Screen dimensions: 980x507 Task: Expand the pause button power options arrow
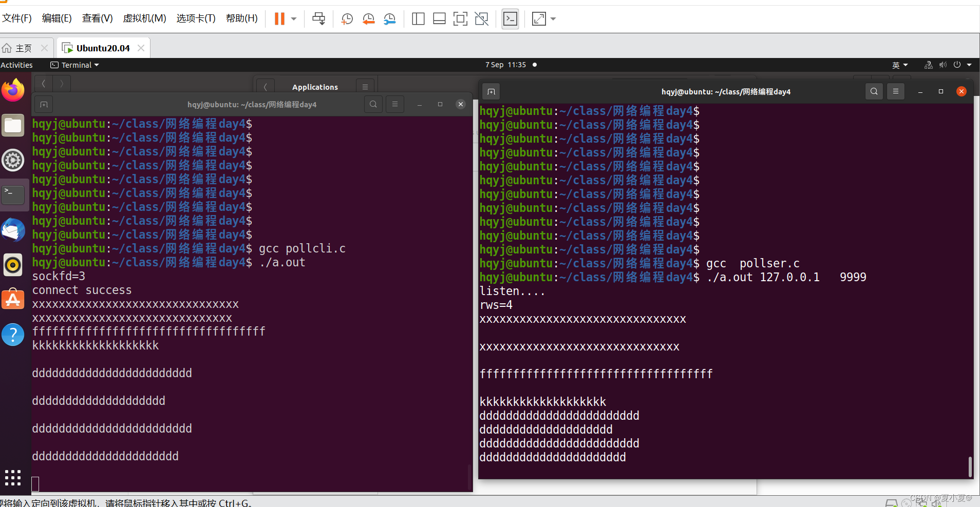(x=294, y=19)
